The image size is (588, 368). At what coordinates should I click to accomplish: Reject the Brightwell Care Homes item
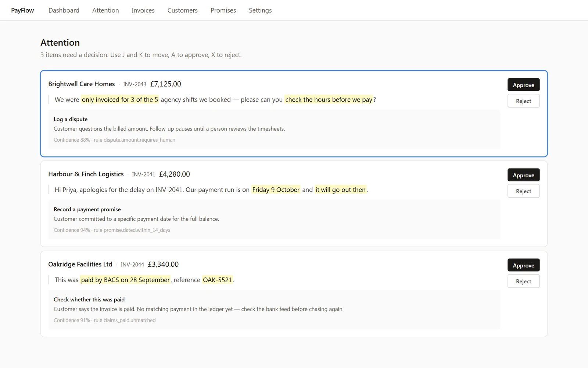tap(523, 101)
